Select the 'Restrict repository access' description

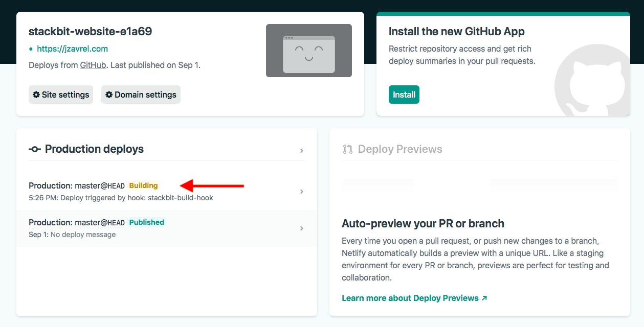[462, 55]
